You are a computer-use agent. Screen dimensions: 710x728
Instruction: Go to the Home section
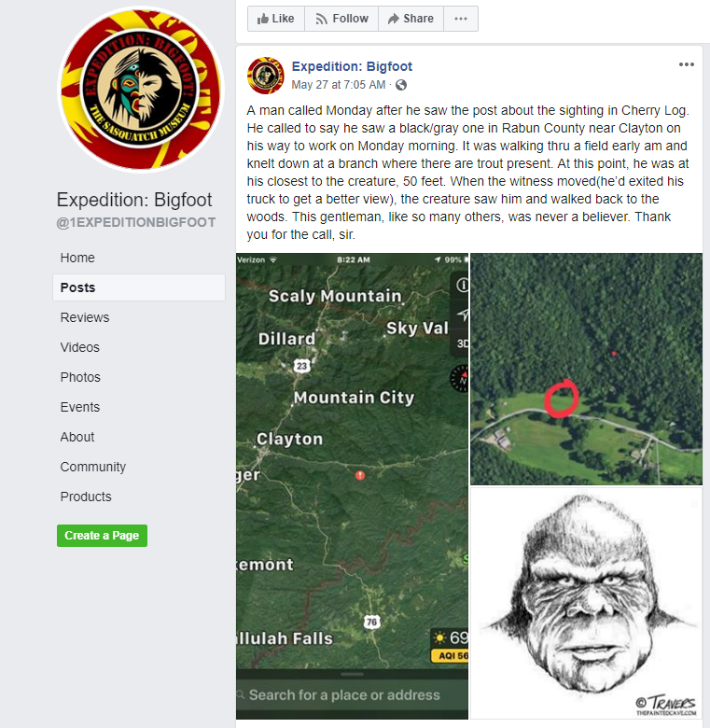[x=77, y=258]
